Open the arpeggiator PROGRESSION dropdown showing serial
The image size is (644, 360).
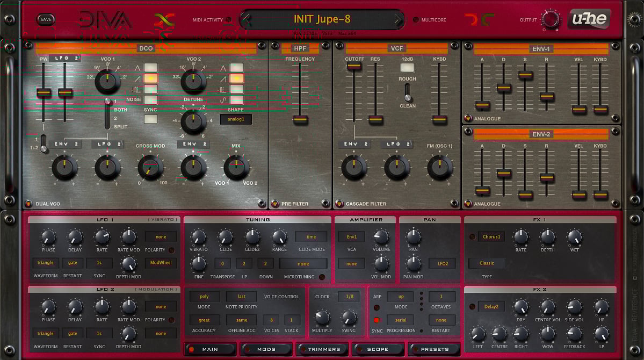[401, 320]
